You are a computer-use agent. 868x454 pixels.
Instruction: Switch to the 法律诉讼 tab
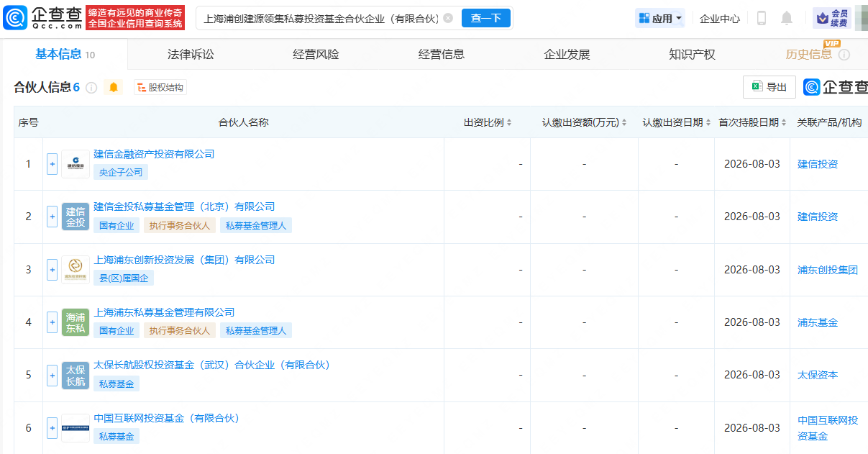tap(191, 54)
